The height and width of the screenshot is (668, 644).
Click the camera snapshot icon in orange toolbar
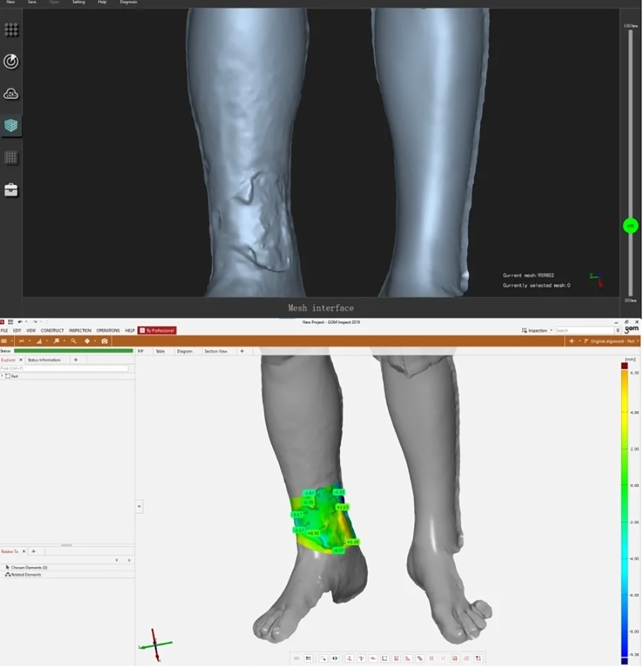coord(104,341)
